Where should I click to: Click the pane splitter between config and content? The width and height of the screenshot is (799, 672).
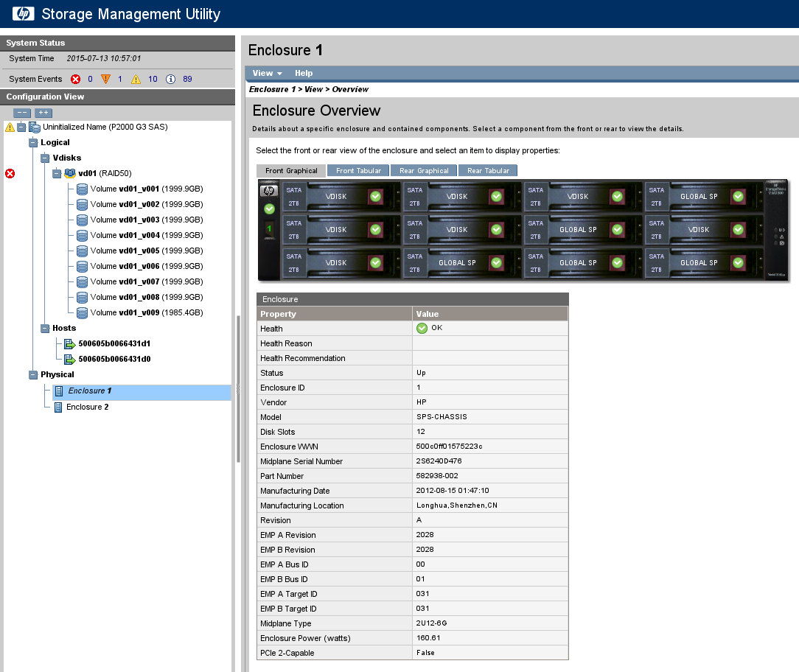tap(238, 389)
